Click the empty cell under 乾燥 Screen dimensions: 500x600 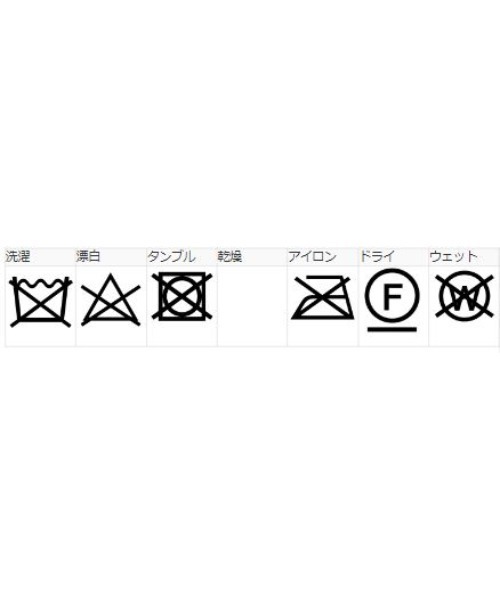[x=252, y=306]
